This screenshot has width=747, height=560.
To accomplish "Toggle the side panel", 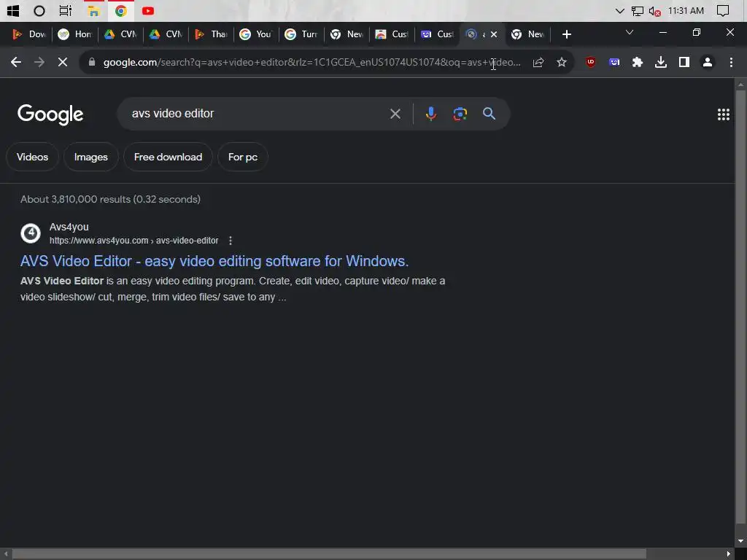I will (x=684, y=62).
